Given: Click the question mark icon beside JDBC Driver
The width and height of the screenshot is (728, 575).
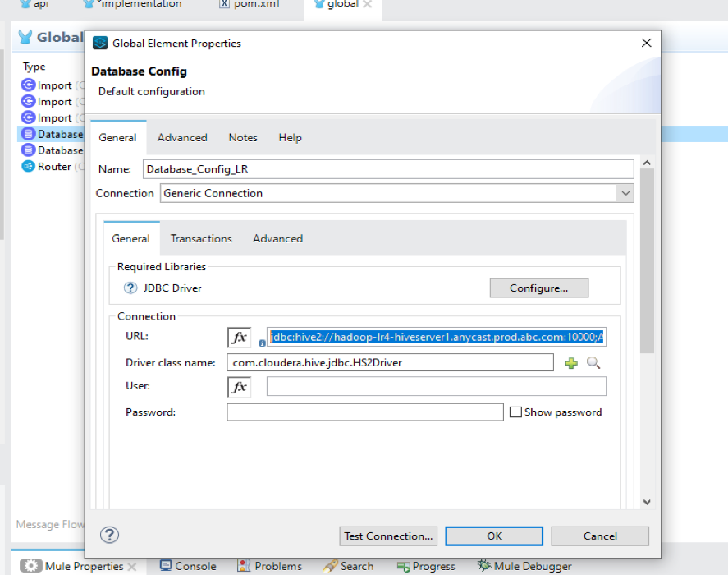Looking at the screenshot, I should coord(130,287).
